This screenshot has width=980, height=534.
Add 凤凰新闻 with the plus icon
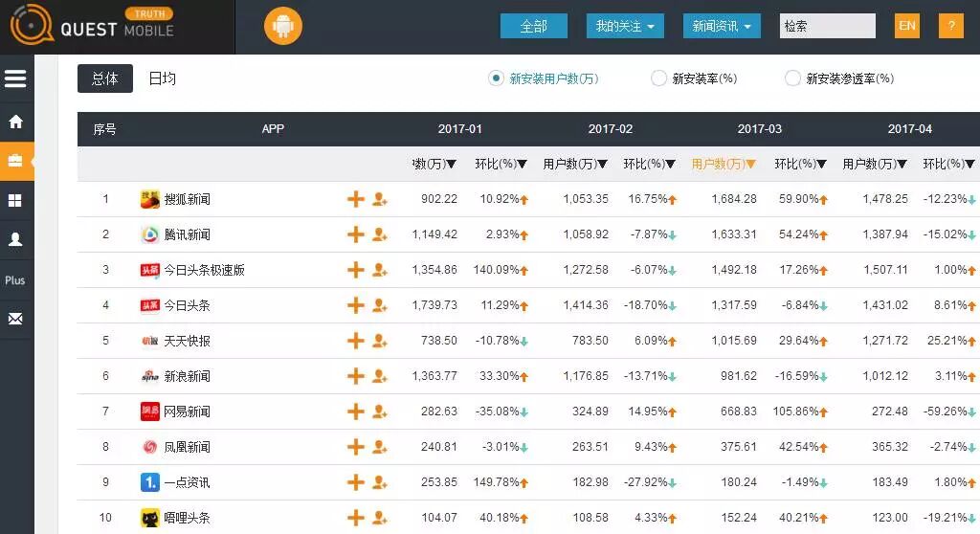click(356, 447)
